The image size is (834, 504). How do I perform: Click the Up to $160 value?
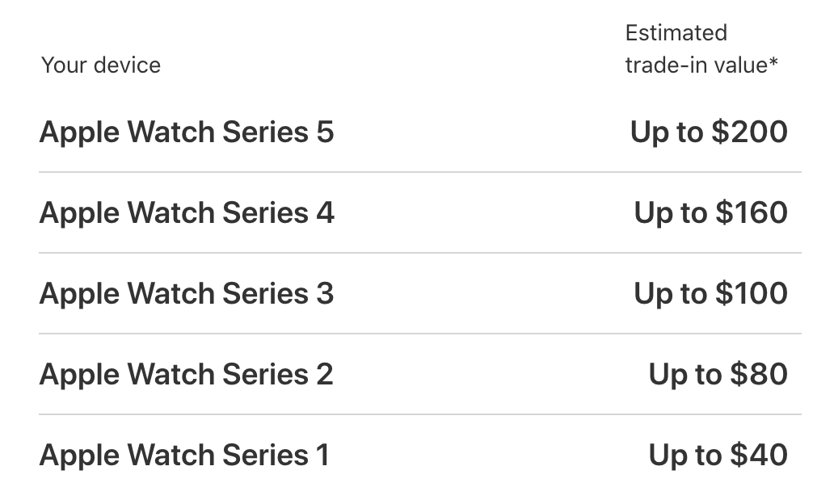(x=710, y=214)
